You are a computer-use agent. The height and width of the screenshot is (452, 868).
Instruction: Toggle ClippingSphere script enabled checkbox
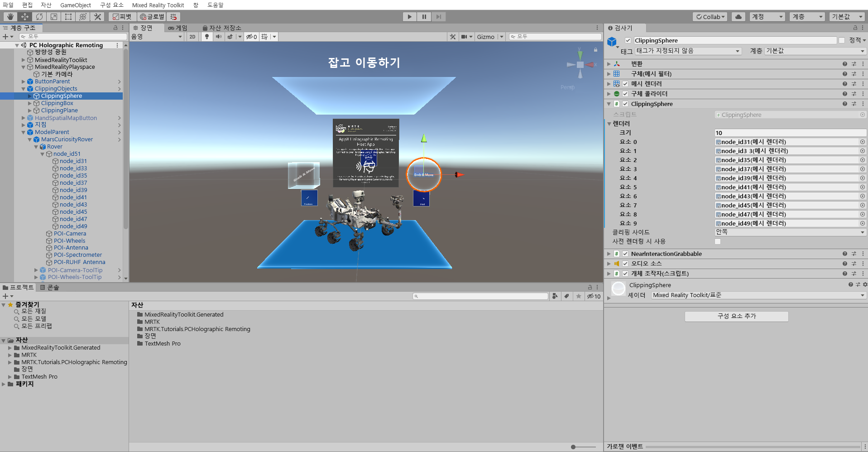(x=625, y=104)
